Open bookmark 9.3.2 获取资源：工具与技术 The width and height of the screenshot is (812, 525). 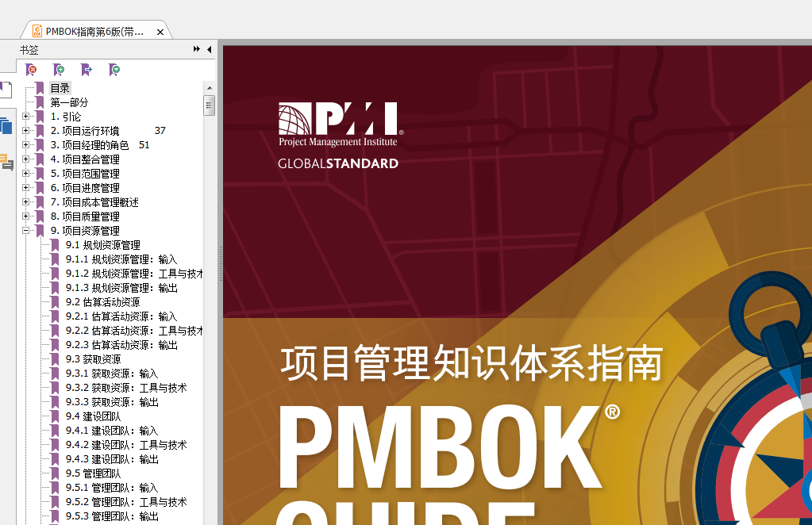126,388
